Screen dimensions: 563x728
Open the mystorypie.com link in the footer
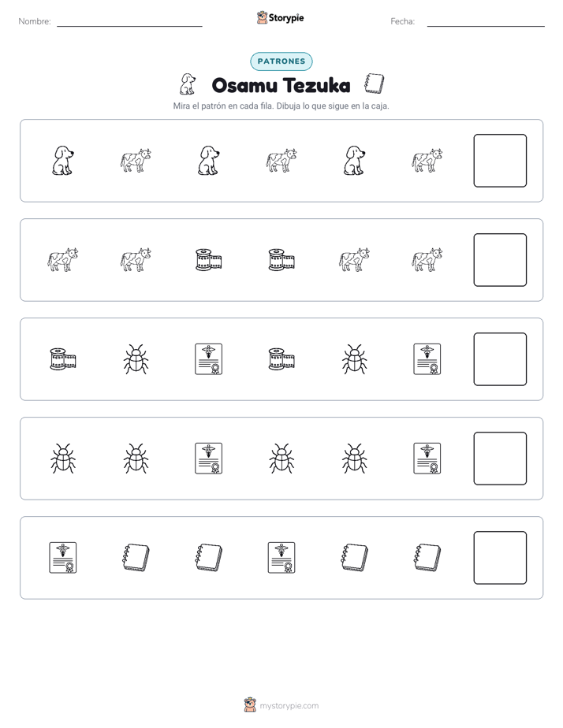289,706
